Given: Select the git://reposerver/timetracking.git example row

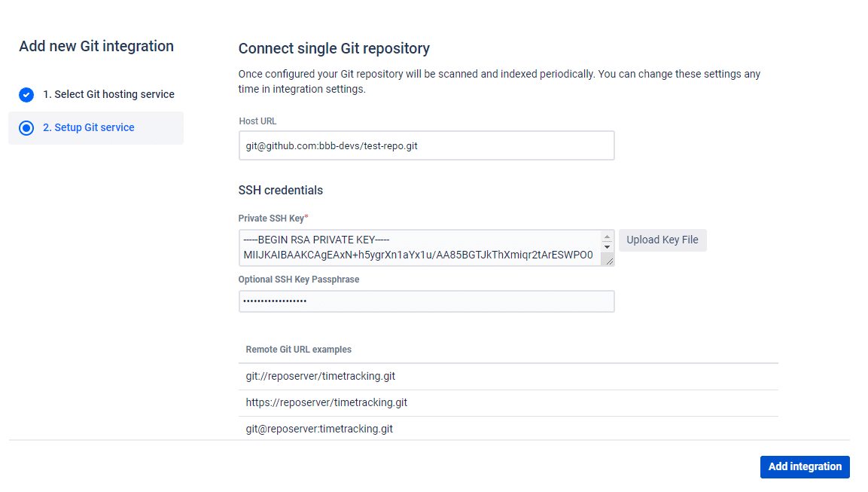Looking at the screenshot, I should tap(320, 376).
